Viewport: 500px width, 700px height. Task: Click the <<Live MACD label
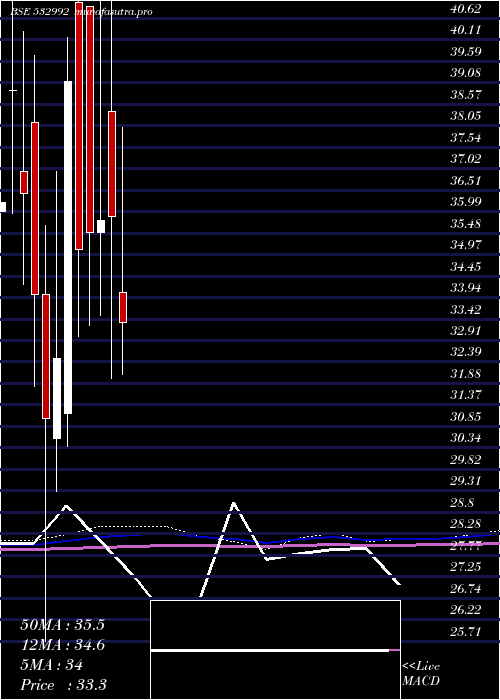421,674
